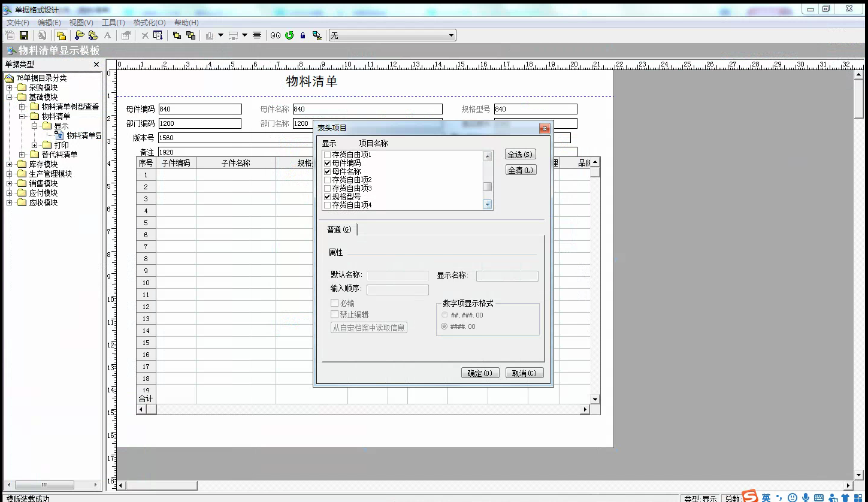Open the size-matching toolbar dropdown arrow

[244, 35]
